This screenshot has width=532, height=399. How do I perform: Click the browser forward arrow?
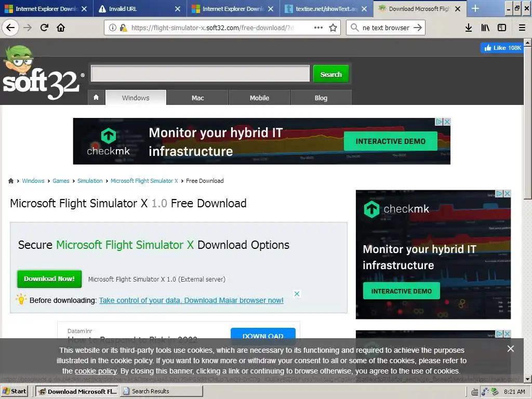tap(28, 28)
